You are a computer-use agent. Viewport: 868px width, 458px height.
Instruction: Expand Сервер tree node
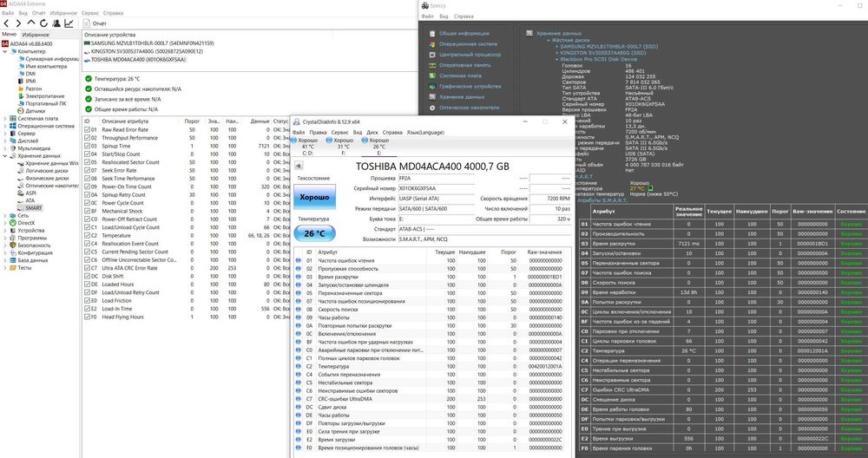point(5,134)
